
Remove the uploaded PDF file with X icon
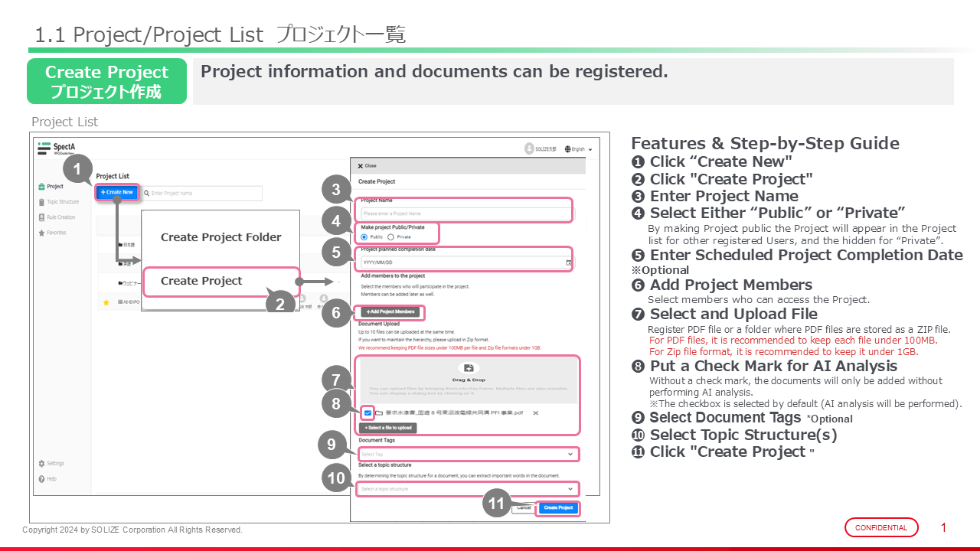click(x=536, y=413)
